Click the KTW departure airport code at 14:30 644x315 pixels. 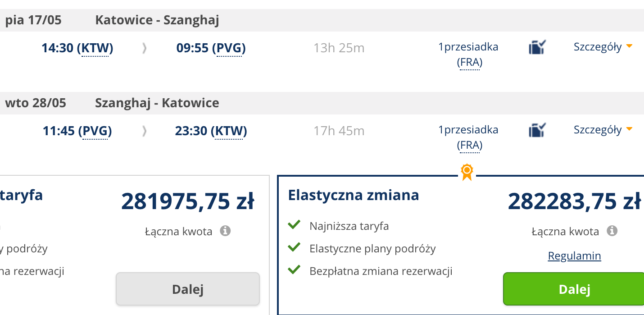[95, 48]
